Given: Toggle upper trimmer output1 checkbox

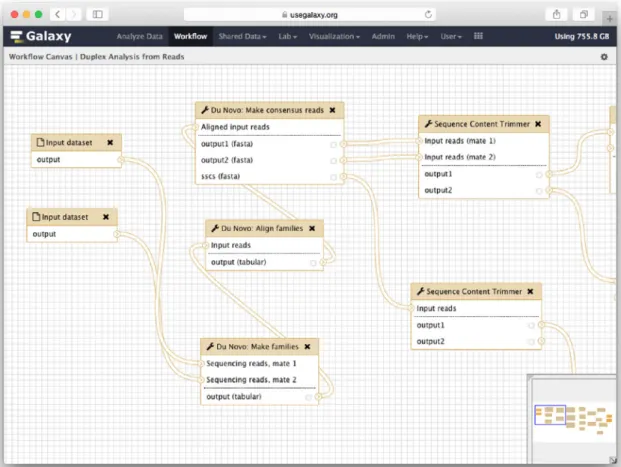Looking at the screenshot, I should tap(539, 175).
